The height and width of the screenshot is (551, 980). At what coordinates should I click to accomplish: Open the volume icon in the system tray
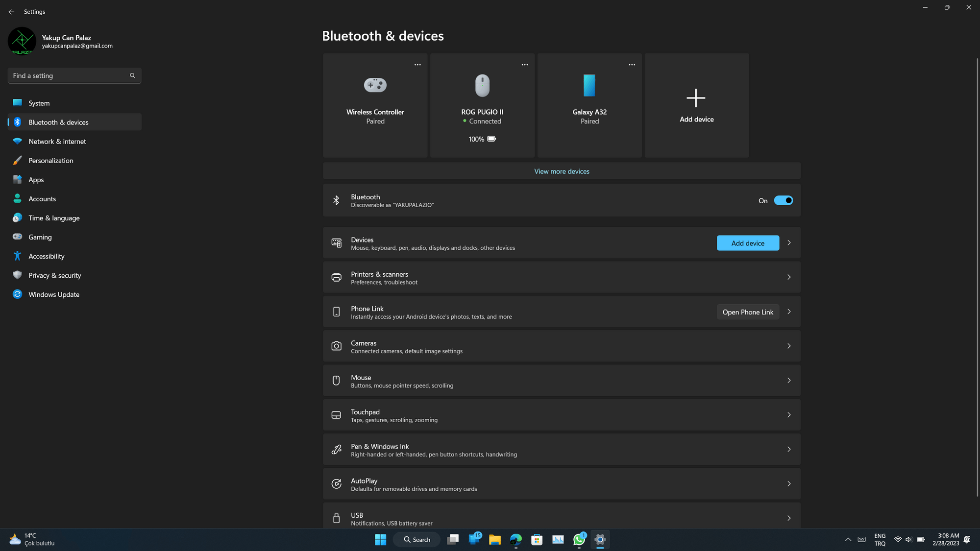point(908,540)
